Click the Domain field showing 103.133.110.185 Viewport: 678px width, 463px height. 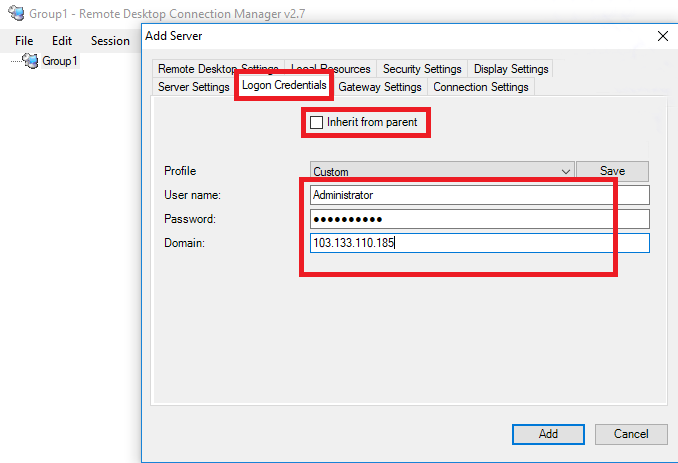click(480, 243)
